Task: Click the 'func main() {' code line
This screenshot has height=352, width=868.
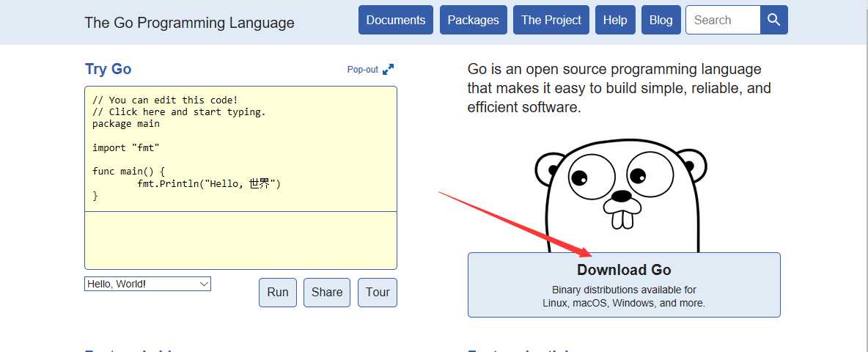Action: [x=128, y=172]
